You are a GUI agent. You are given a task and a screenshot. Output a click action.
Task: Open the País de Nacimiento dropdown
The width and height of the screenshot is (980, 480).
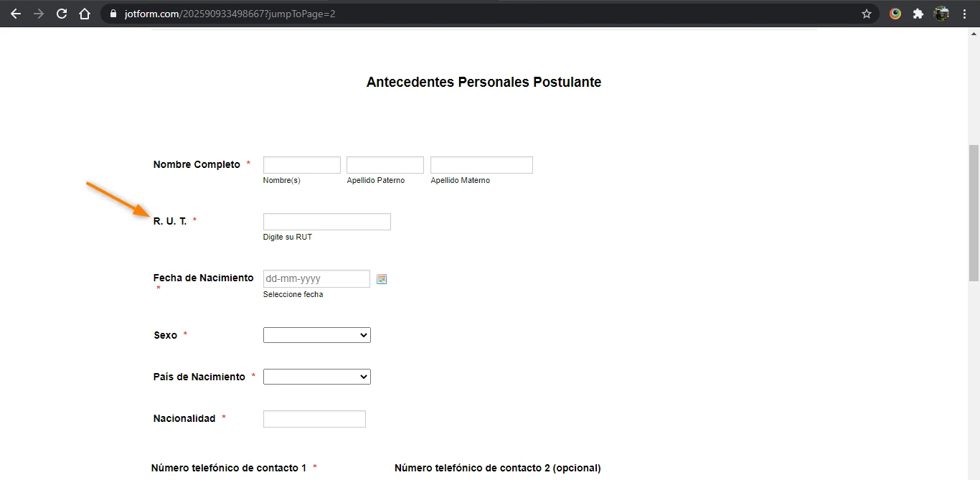(x=316, y=377)
